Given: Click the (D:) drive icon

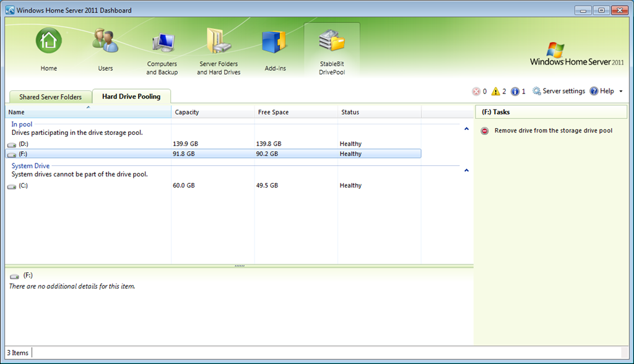Looking at the screenshot, I should click(x=12, y=144).
